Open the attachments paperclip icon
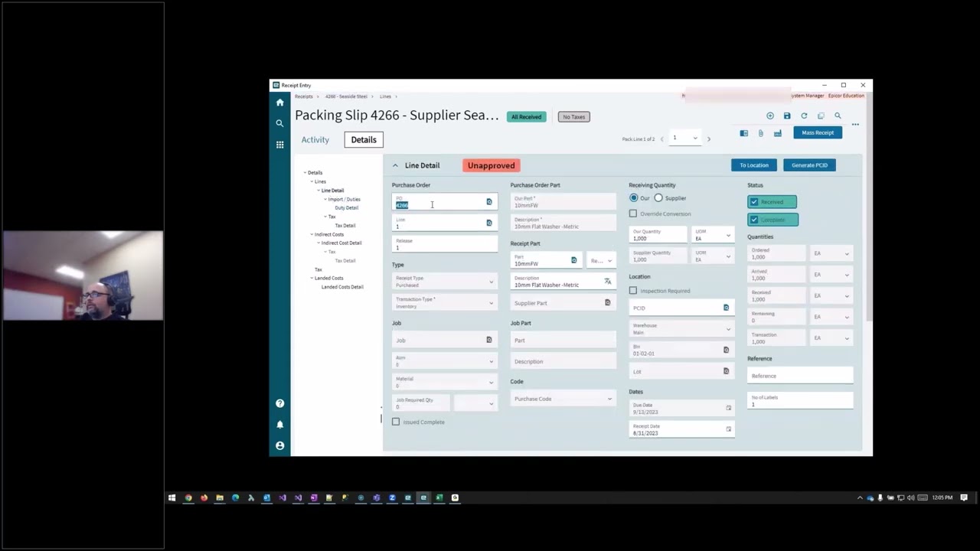This screenshot has width=980, height=551. point(760,133)
